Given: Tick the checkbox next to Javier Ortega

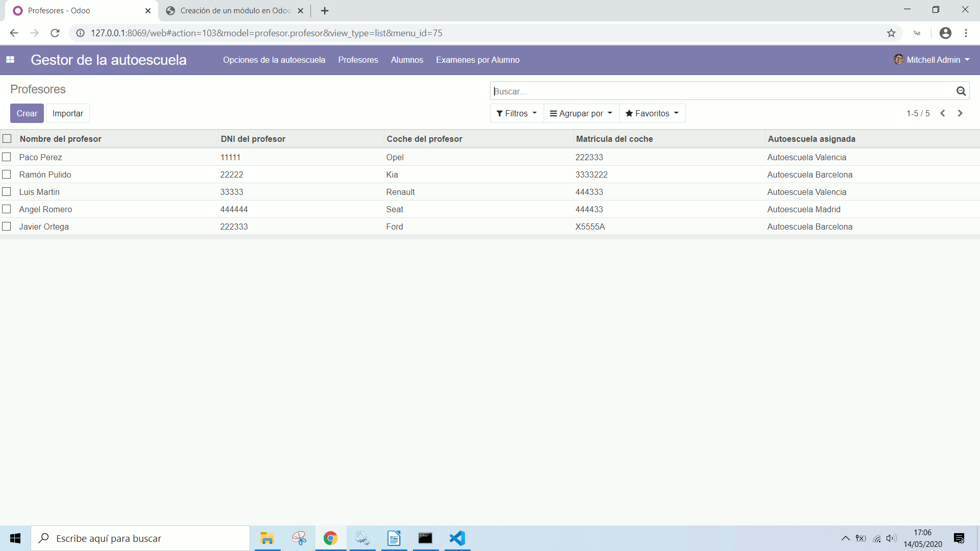Looking at the screenshot, I should tap(7, 226).
